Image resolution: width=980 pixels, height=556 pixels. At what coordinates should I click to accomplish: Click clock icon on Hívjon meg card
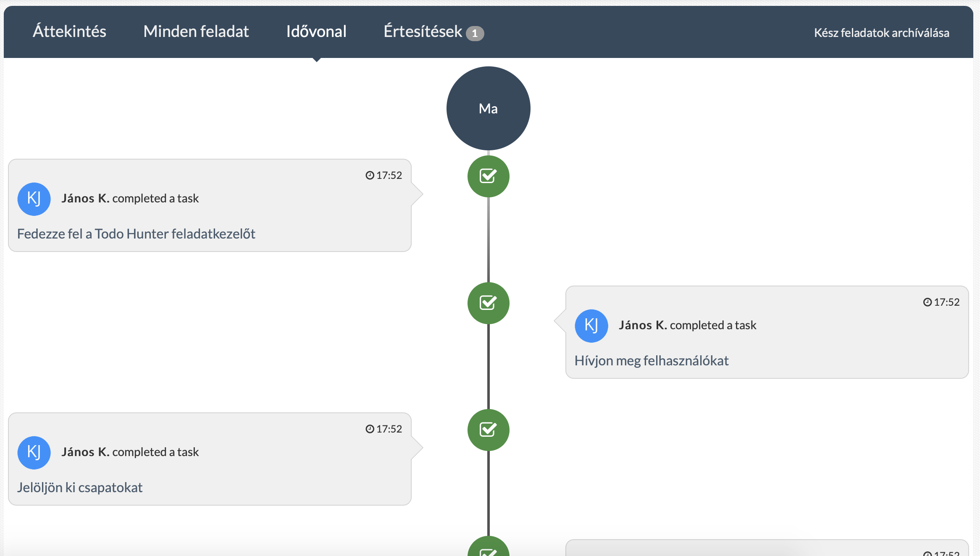coord(927,302)
